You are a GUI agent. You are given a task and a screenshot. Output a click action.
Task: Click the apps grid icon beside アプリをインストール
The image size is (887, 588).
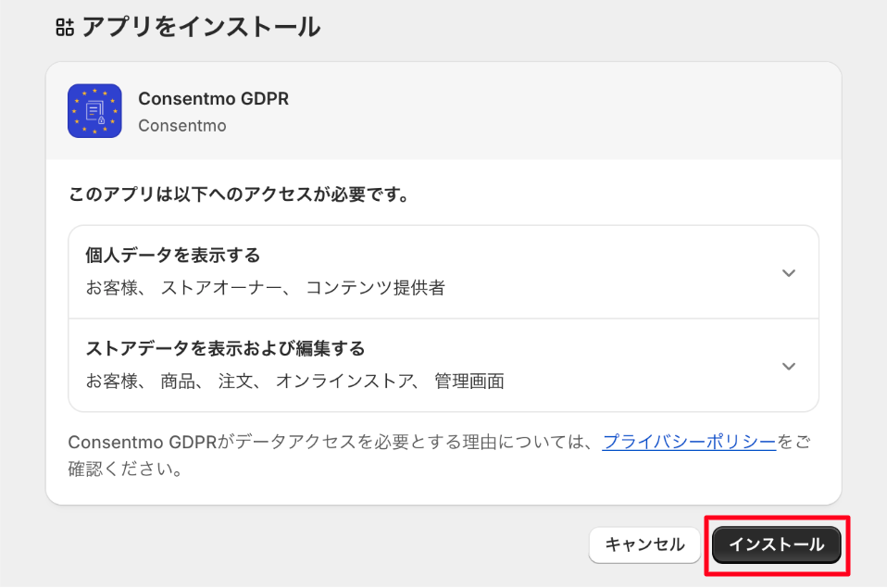click(x=65, y=27)
